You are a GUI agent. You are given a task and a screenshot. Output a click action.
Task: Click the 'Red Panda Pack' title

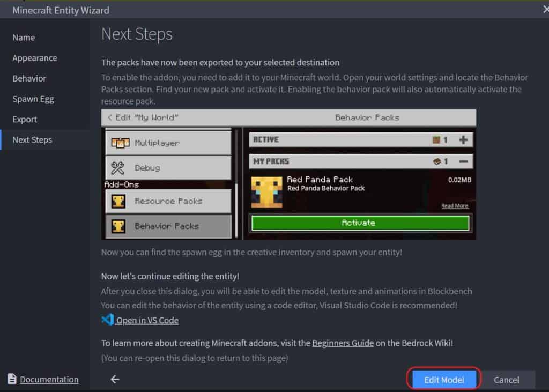click(x=320, y=179)
